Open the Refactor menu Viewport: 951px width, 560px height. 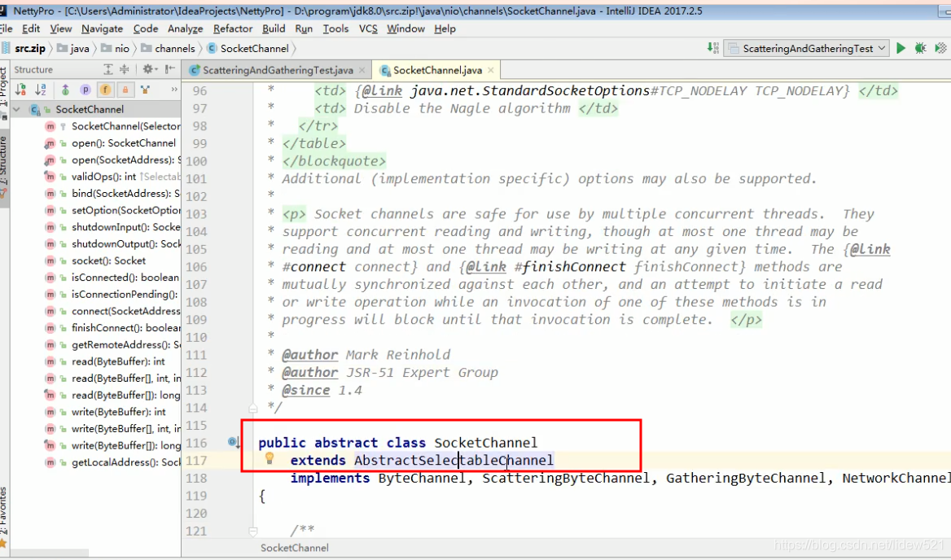233,28
